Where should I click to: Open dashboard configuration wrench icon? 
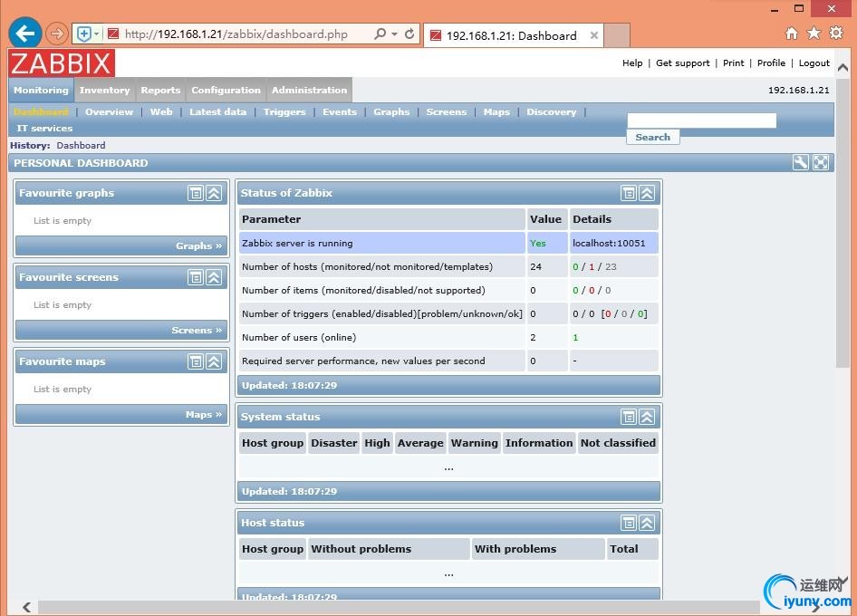click(801, 162)
